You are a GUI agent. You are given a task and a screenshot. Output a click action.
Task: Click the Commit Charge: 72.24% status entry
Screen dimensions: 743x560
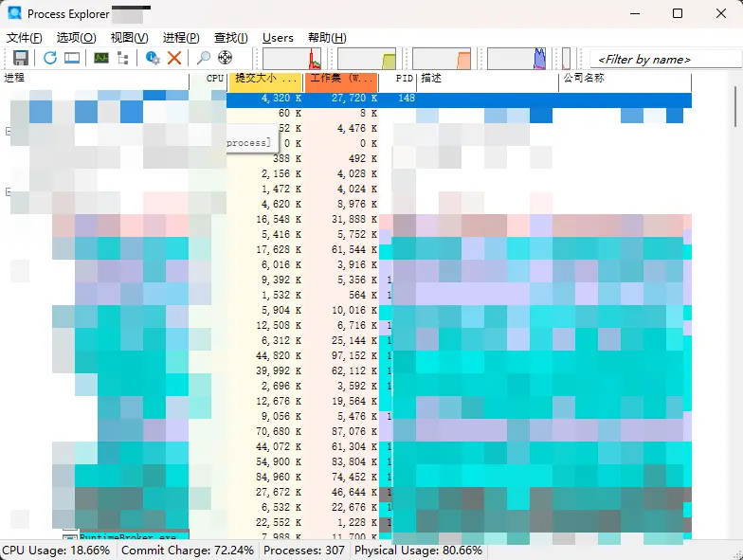[188, 551]
